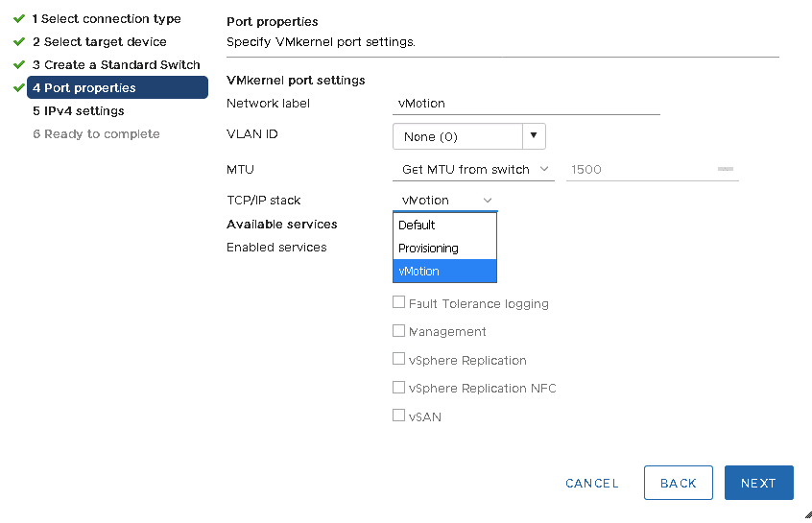Enable Fault Tolerance logging service

[398, 302]
